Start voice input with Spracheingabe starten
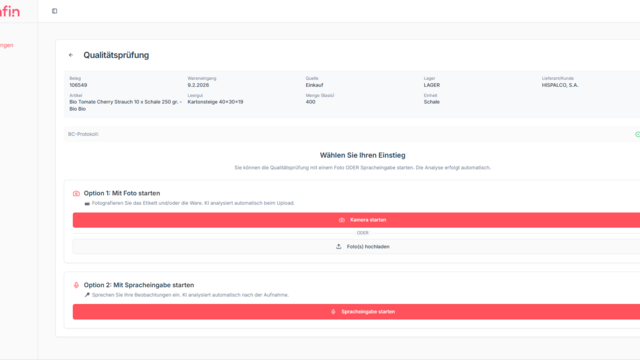640x360 pixels. pyautogui.click(x=356, y=312)
